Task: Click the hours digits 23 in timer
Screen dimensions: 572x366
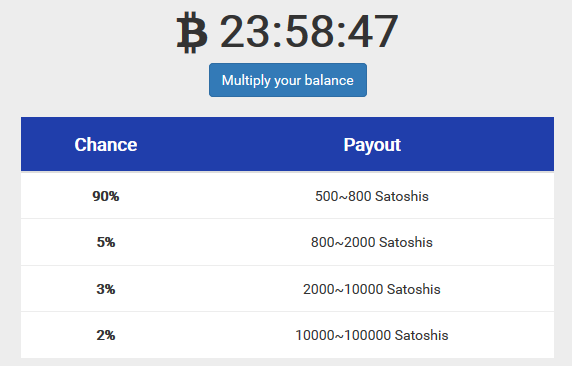Action: (246, 31)
